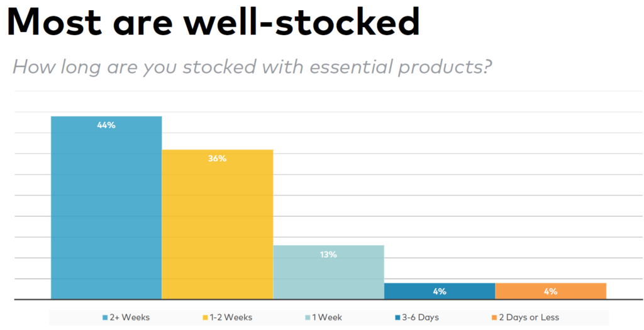Click the 'How long are you stocked' subtitle
Image resolution: width=644 pixels, height=330 pixels.
(x=252, y=67)
